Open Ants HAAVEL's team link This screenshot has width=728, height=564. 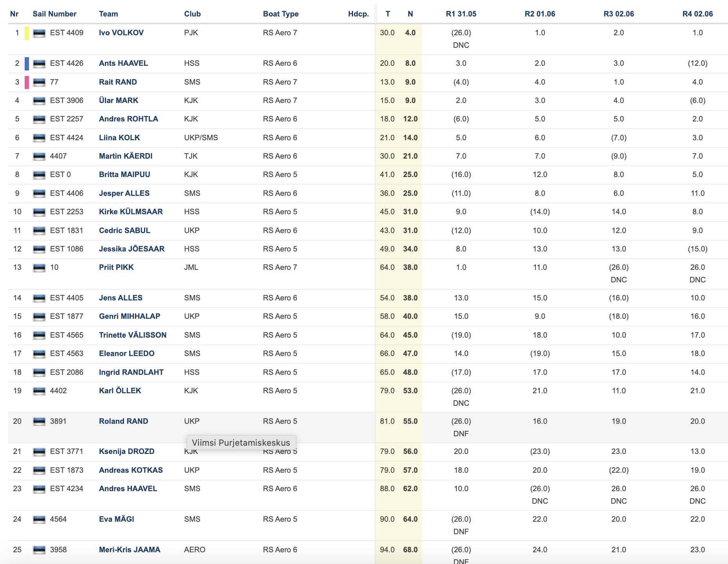[x=123, y=63]
